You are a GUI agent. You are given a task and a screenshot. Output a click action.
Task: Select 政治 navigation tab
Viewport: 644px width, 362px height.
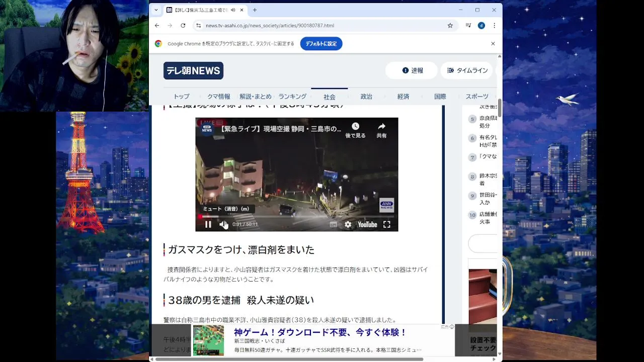pos(366,97)
